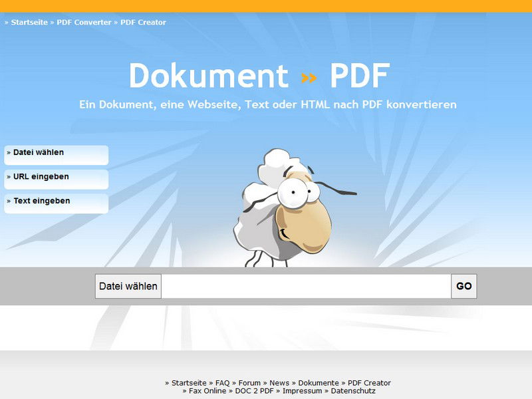Open the footer Startseite link

tap(189, 383)
